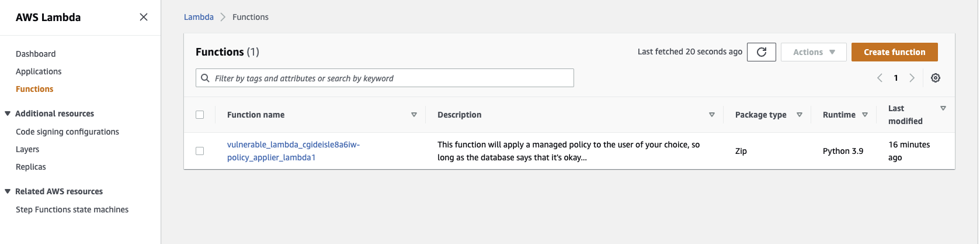Sort by Description column arrow
The image size is (980, 244).
click(x=712, y=115)
